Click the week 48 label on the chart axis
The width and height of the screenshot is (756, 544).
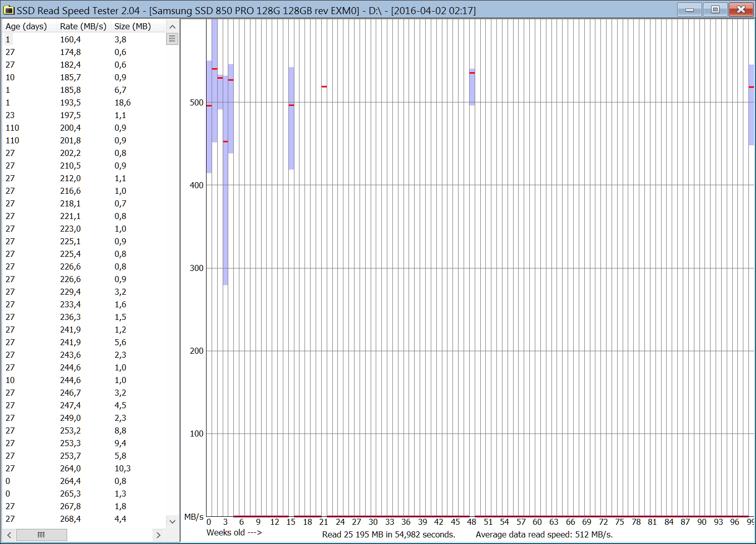[472, 522]
